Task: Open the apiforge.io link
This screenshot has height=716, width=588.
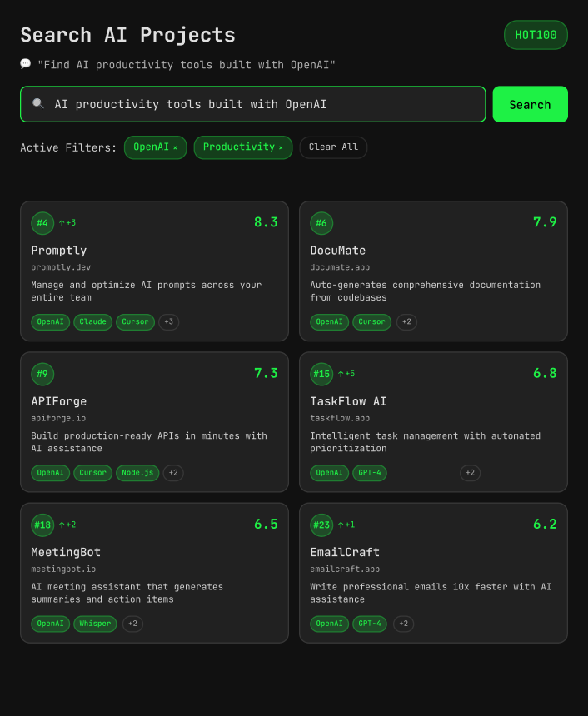Action: (58, 418)
